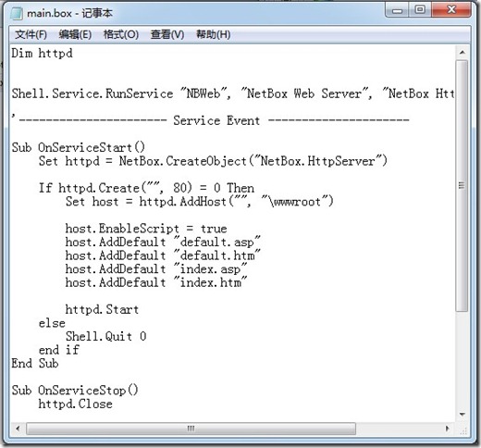Screen dimensions: 481x448
Task: Click the 'Service Event' comment text
Action: click(x=216, y=120)
